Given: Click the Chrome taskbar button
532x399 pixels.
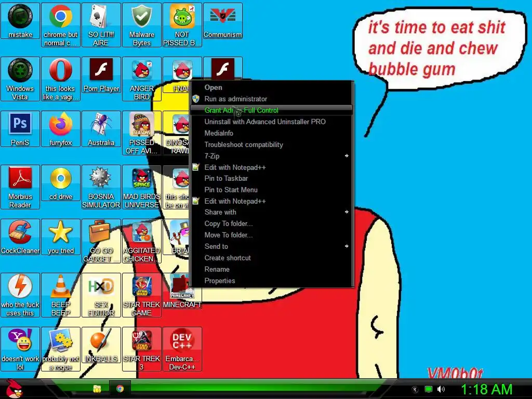Looking at the screenshot, I should (x=120, y=389).
